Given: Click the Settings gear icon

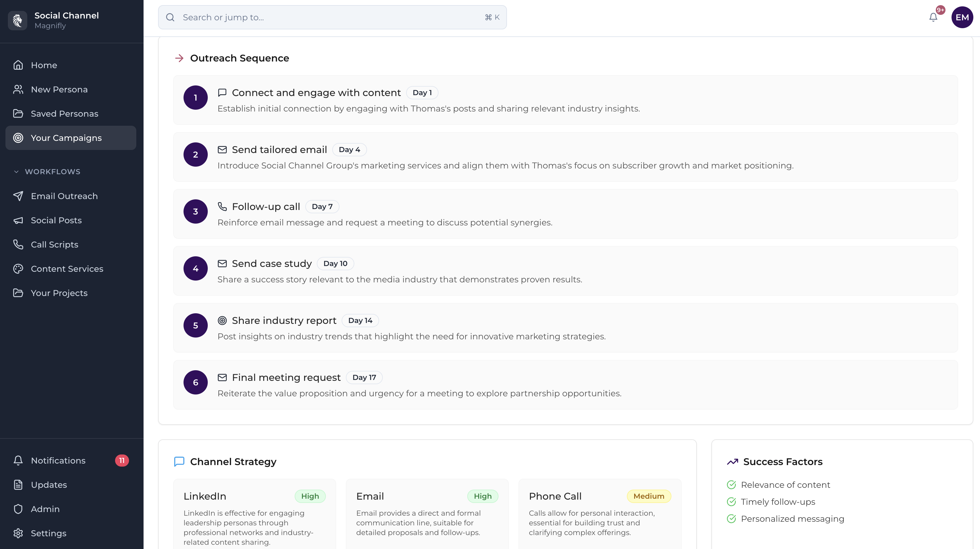Looking at the screenshot, I should tap(18, 533).
